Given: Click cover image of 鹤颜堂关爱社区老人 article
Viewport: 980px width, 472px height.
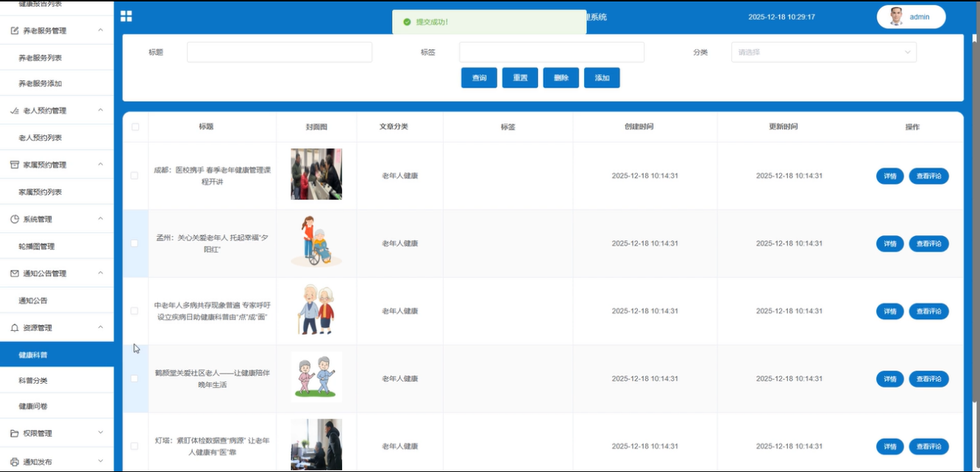Looking at the screenshot, I should click(316, 376).
